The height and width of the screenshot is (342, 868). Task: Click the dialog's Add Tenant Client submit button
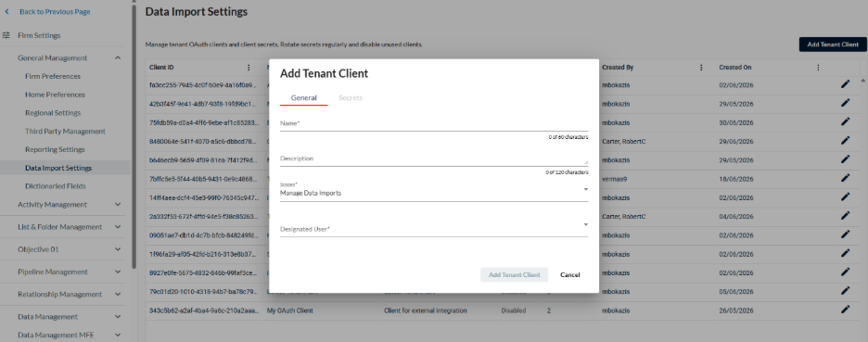[x=515, y=274]
